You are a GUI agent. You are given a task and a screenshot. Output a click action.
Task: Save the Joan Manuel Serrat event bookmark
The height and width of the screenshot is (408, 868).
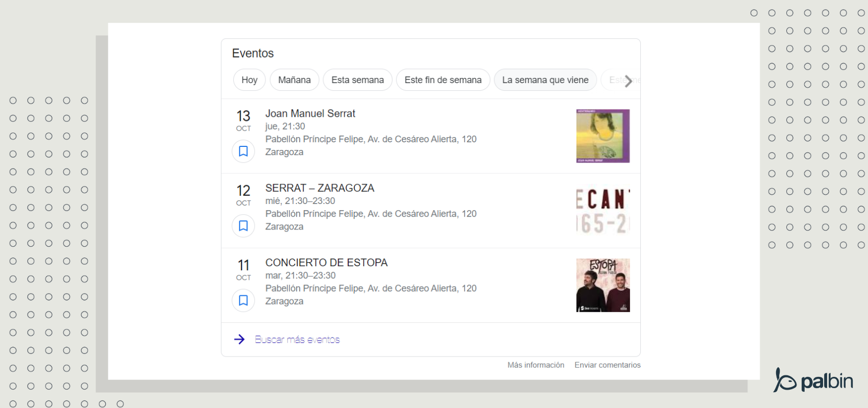click(244, 151)
